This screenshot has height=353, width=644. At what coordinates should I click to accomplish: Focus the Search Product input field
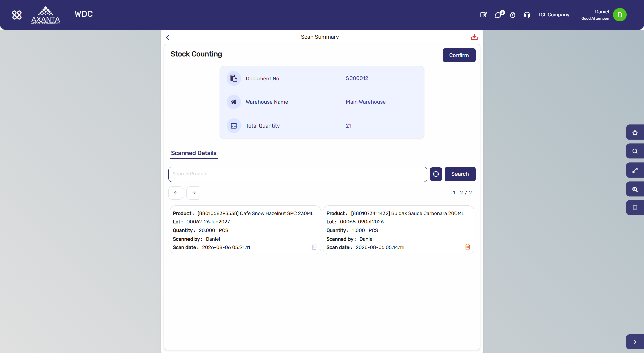tap(298, 174)
